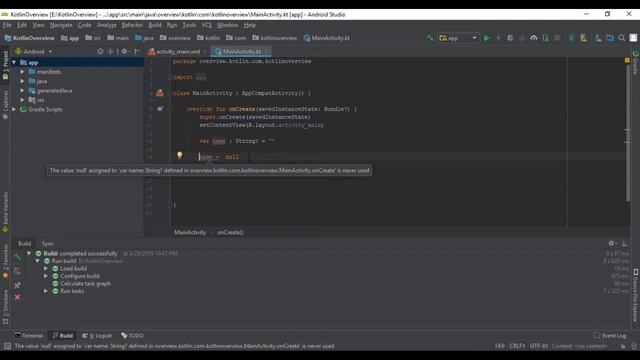Click kotlinoverview in navigation breadcrumb
This screenshot has width=640, height=360.
click(x=275, y=38)
